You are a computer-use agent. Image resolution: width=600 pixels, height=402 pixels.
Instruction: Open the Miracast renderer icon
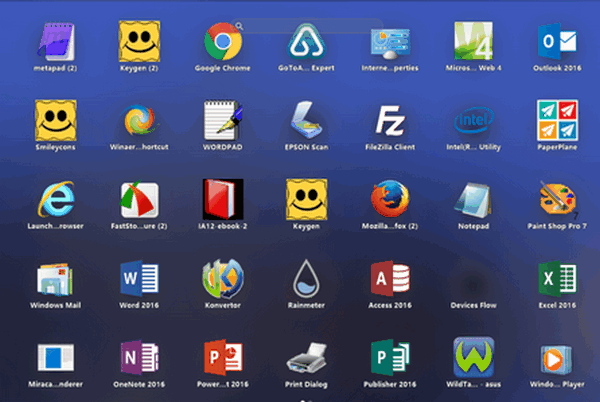[56, 358]
